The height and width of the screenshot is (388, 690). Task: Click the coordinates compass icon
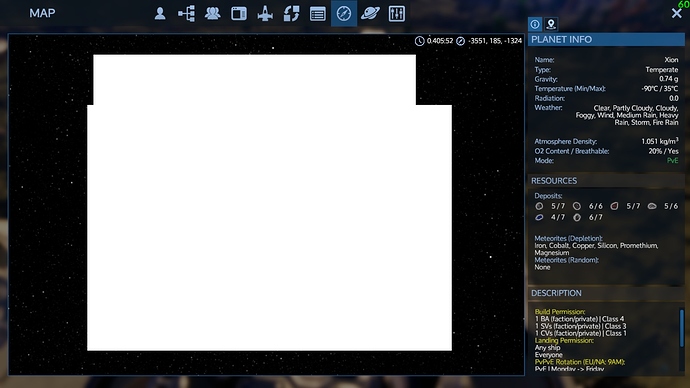(460, 41)
